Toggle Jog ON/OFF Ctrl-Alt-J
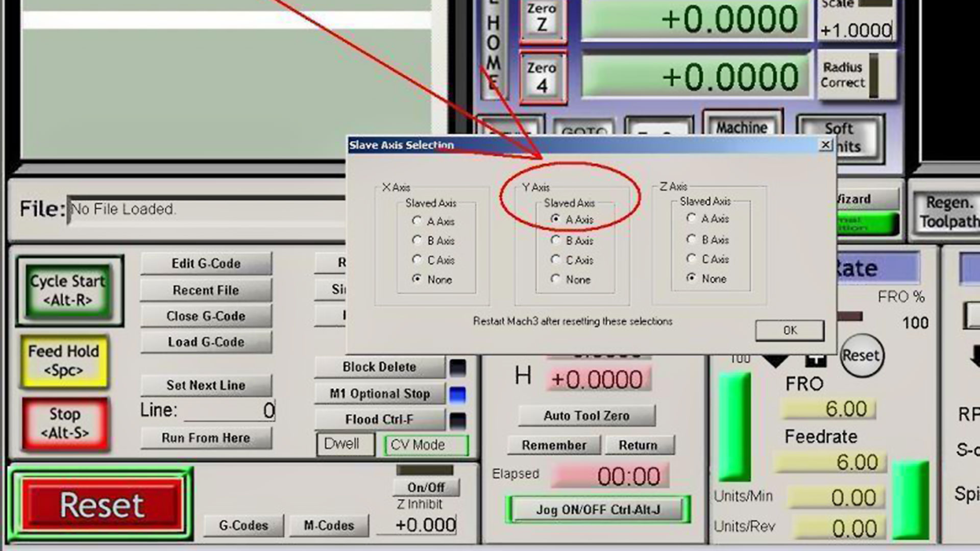This screenshot has width=980, height=551. (598, 509)
